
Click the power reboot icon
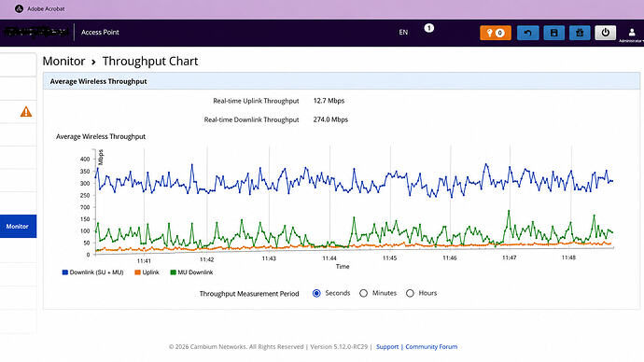[606, 33]
